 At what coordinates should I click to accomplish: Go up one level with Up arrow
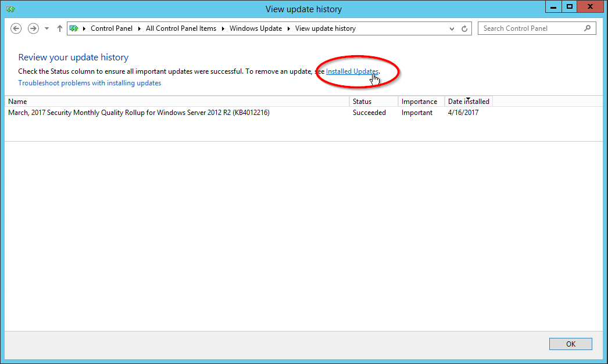pyautogui.click(x=60, y=28)
